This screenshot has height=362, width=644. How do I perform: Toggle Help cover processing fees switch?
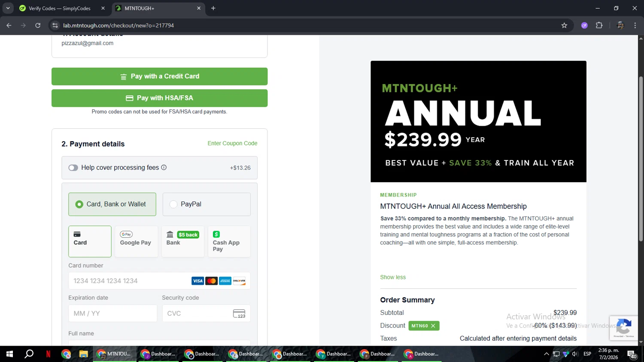click(73, 168)
